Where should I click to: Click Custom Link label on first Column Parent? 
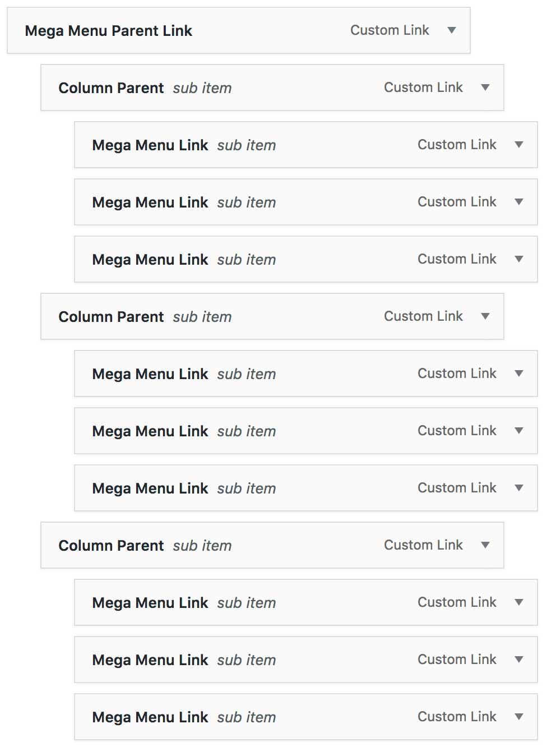click(423, 87)
